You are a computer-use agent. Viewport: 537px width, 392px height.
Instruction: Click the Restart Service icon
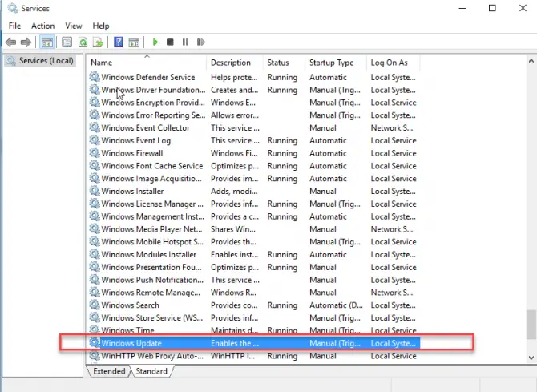(x=200, y=42)
